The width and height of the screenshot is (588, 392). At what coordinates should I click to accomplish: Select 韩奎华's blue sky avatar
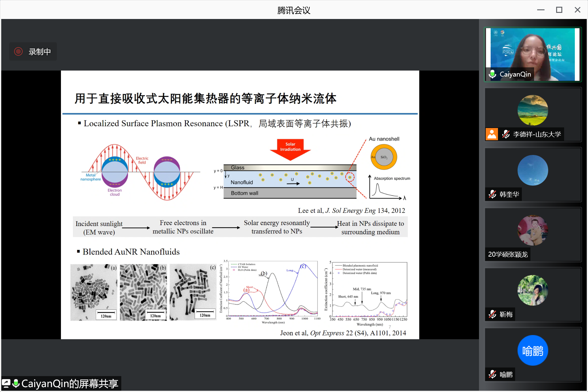(533, 170)
